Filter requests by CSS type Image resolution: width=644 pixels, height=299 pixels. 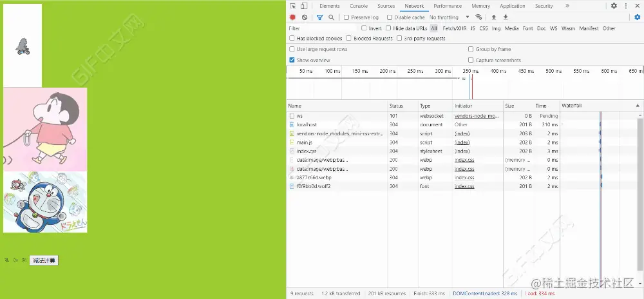(484, 28)
